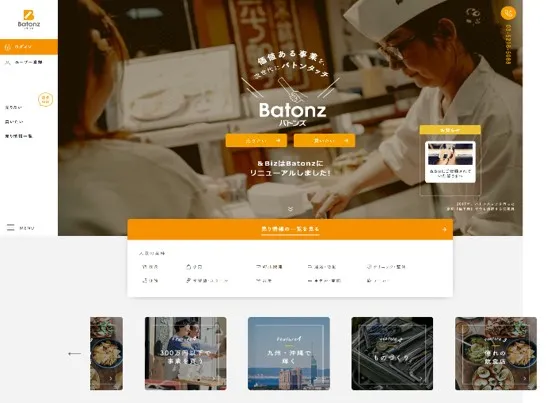This screenshot has height=403, width=555.
Task: Open 売りたい link in the sidebar menu
Action: (13, 107)
